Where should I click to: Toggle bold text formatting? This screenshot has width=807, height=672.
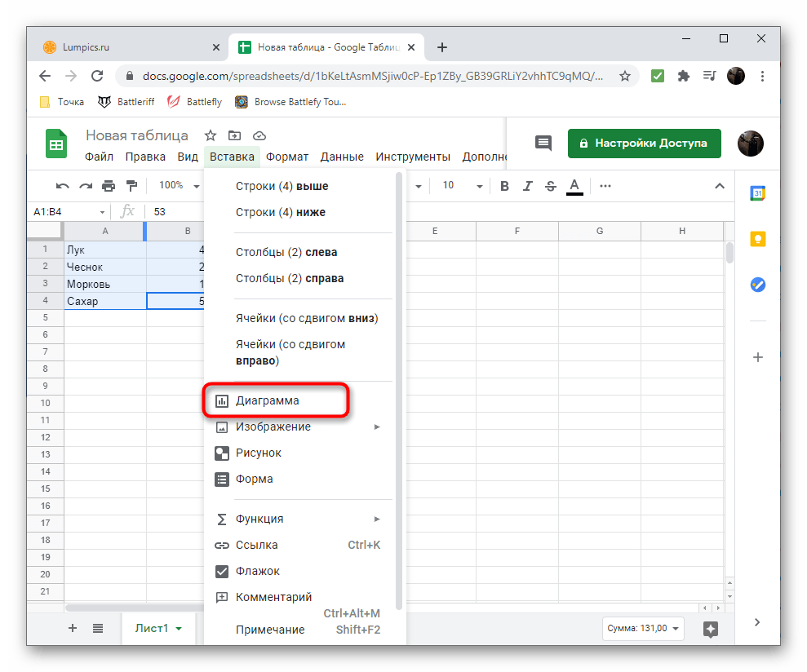(x=504, y=186)
